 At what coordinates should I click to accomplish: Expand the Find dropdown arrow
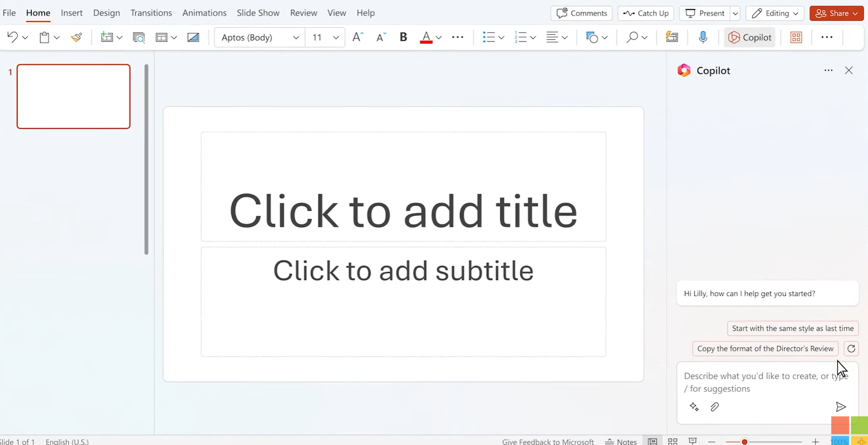pos(644,37)
